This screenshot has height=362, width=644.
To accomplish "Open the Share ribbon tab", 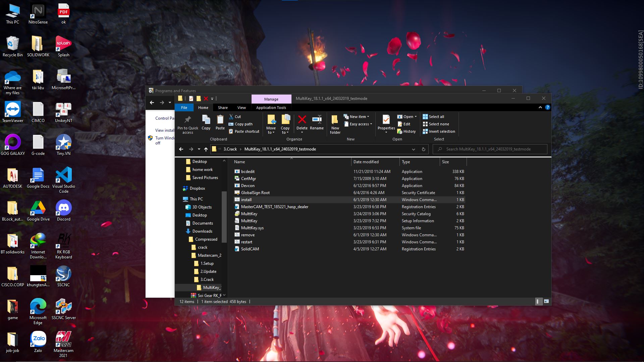I will coord(223,108).
